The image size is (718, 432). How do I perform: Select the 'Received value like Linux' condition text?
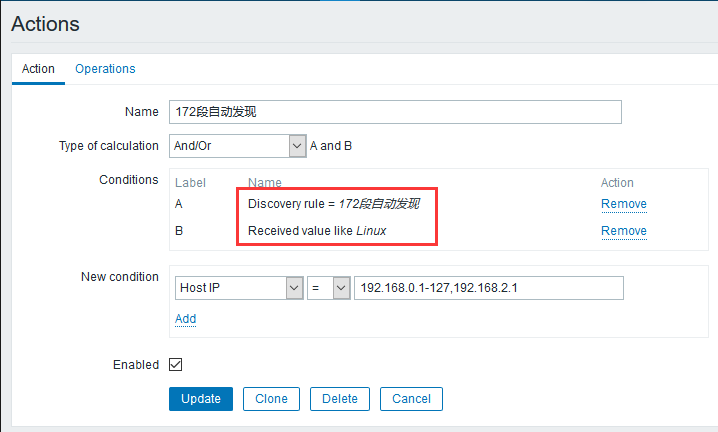click(x=317, y=231)
